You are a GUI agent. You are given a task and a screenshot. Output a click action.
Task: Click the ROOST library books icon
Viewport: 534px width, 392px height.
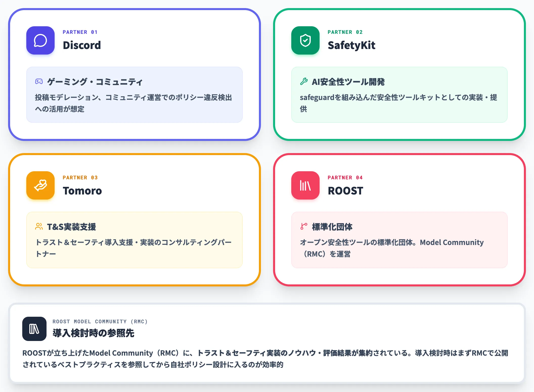click(x=305, y=185)
